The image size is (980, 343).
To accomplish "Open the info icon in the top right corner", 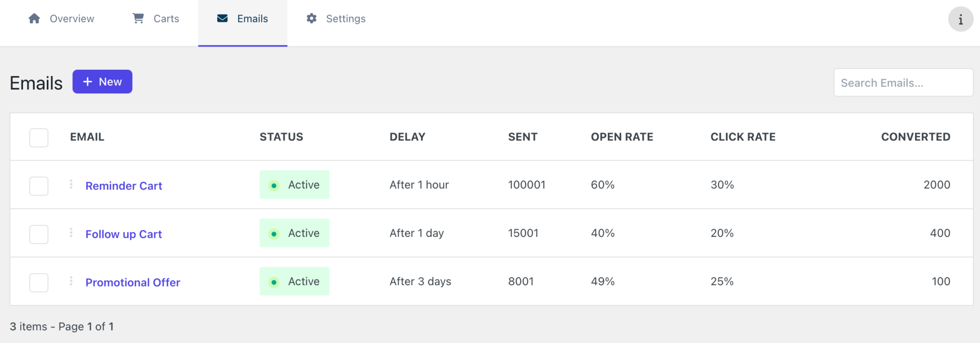I will coord(961,19).
